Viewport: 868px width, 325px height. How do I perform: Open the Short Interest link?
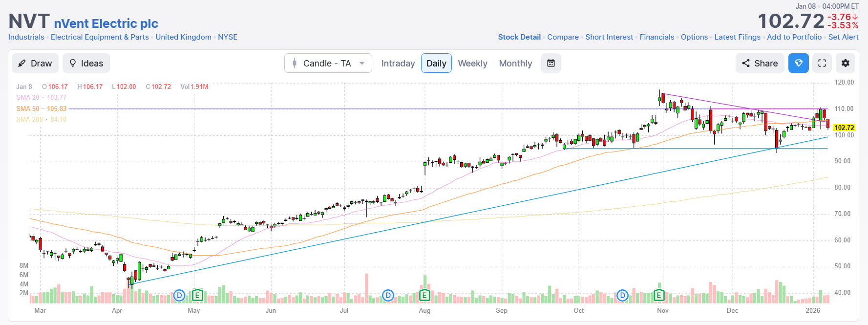point(609,37)
